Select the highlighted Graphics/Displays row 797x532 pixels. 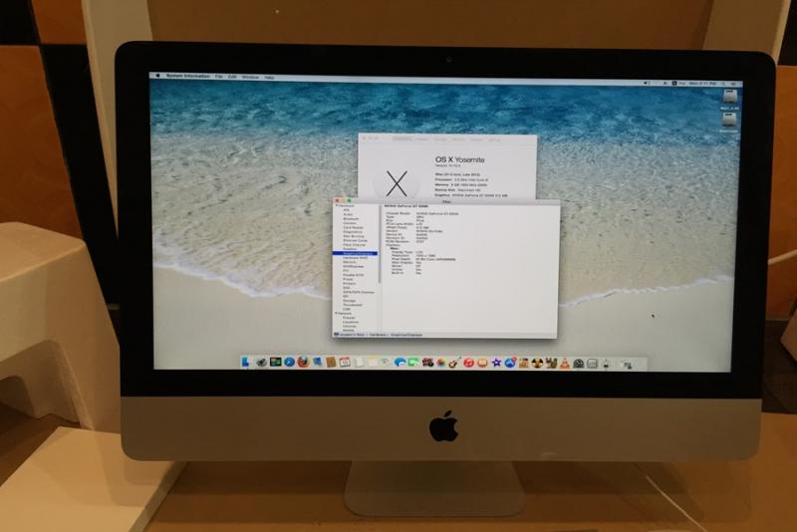(356, 254)
